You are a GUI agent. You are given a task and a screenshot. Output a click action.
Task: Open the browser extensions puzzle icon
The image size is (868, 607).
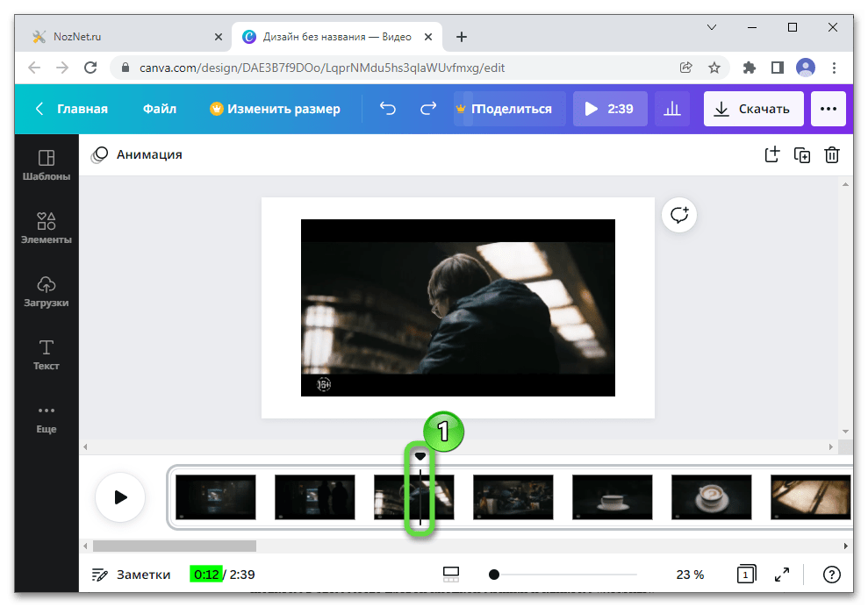749,68
